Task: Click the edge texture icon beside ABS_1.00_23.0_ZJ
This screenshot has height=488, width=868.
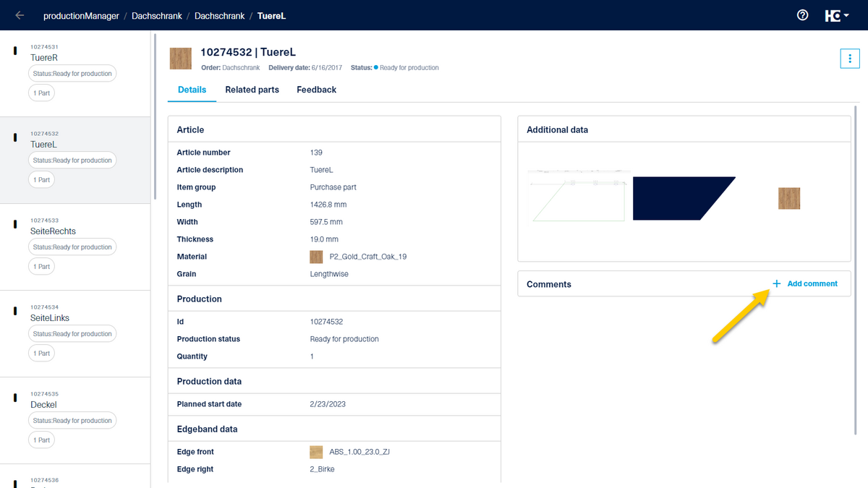Action: [x=316, y=451]
